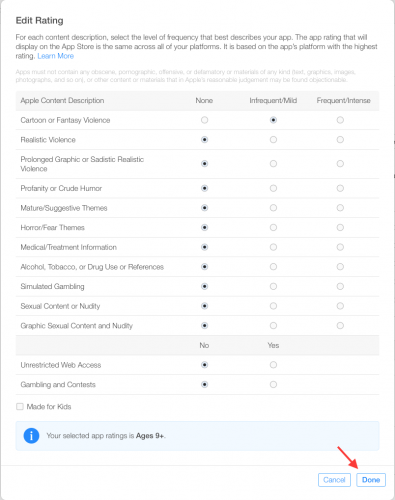Screen dimensions: 395x500
Task: Select None for Horror/Fear Themes
Action: coord(204,228)
